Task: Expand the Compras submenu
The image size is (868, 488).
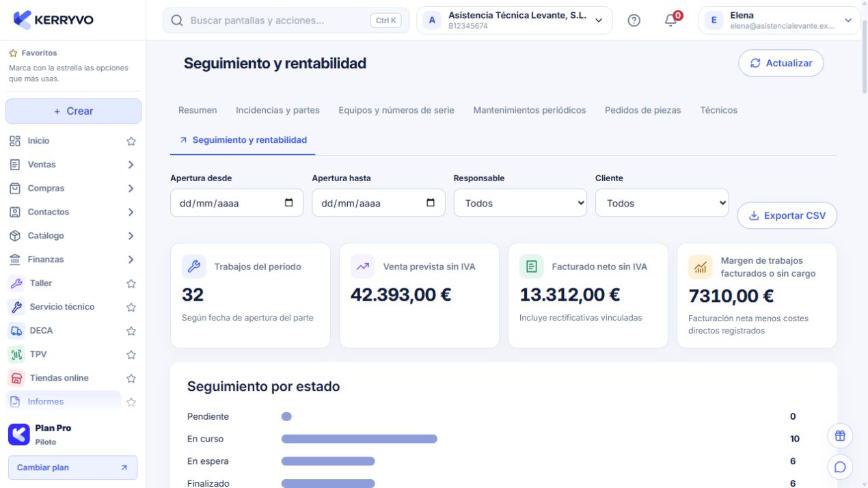Action: coord(131,189)
